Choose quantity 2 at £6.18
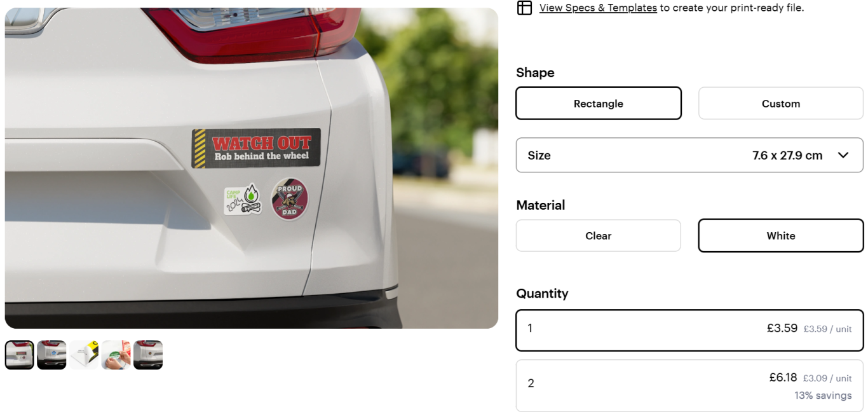Screen dimensions: 868x414 (x=689, y=385)
